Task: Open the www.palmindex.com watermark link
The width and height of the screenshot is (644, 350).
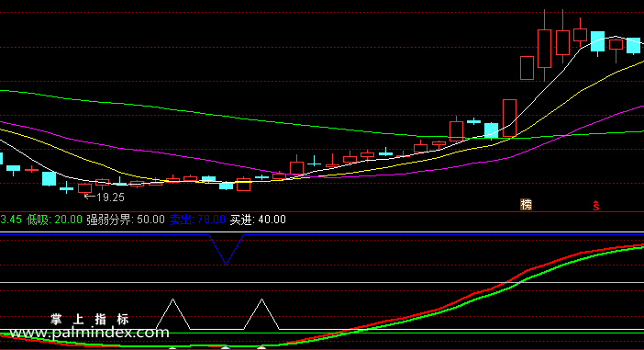Action: click(x=89, y=333)
